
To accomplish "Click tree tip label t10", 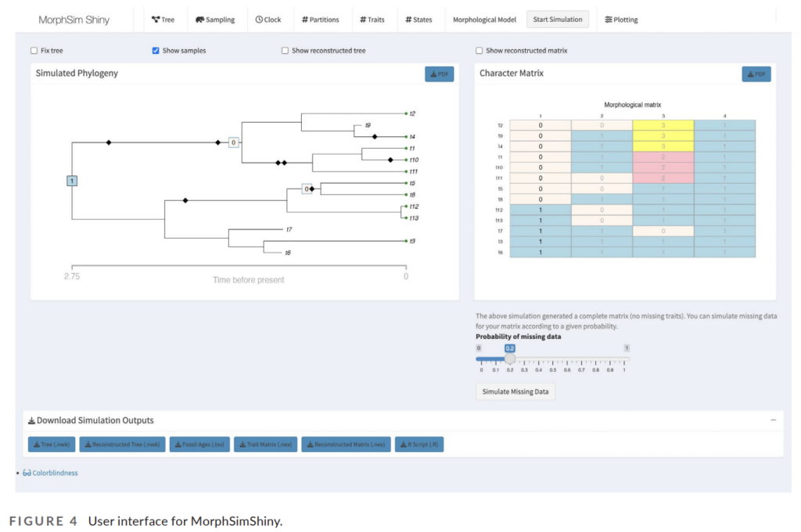I will pos(415,160).
